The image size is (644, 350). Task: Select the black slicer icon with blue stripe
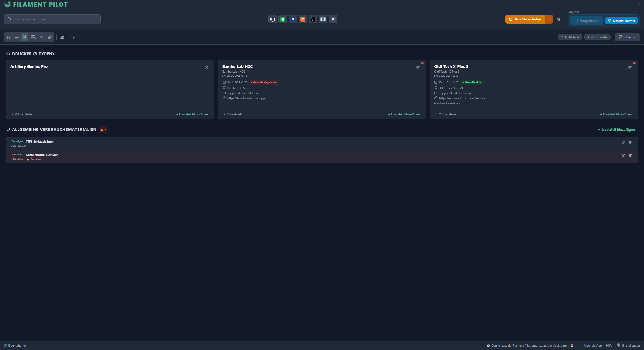point(313,19)
